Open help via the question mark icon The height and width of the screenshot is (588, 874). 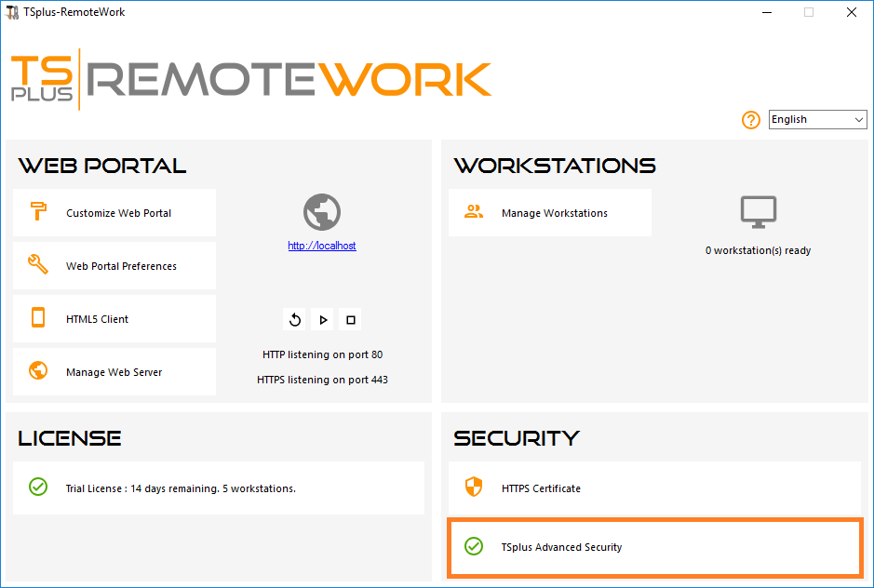(750, 120)
